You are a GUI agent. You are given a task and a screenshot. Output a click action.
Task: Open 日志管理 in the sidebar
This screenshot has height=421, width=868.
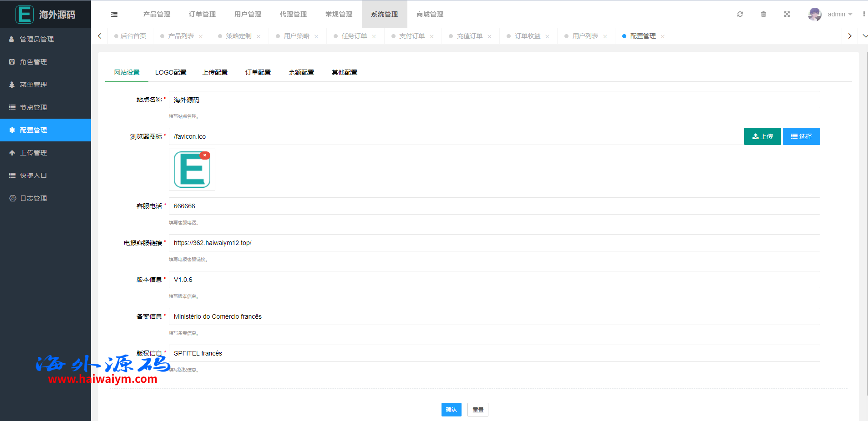tap(34, 198)
